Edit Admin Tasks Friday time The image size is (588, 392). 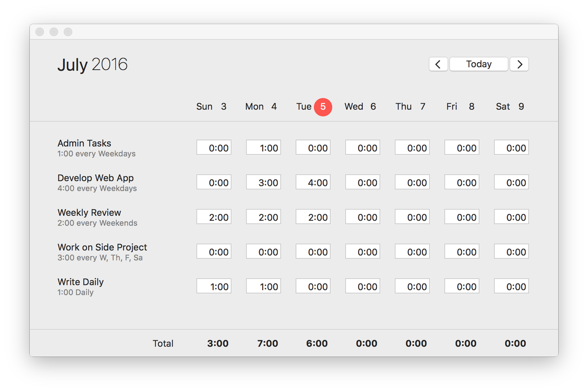(x=462, y=148)
